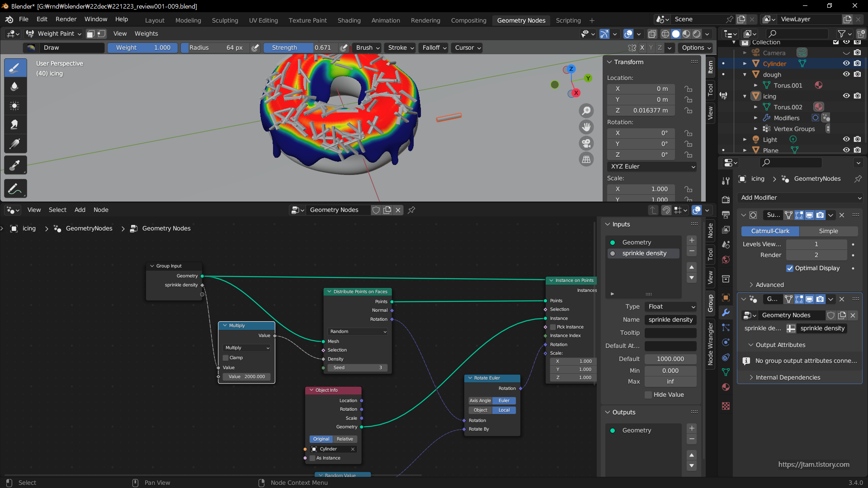Hide the dough object in outliner
Viewport: 868px width, 488px height.
(846, 75)
